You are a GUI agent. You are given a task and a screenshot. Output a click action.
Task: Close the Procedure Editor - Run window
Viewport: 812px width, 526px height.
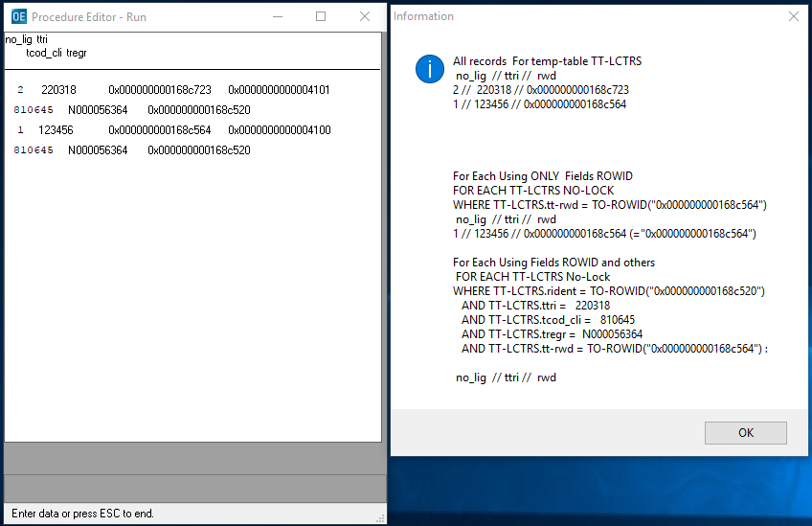point(365,16)
